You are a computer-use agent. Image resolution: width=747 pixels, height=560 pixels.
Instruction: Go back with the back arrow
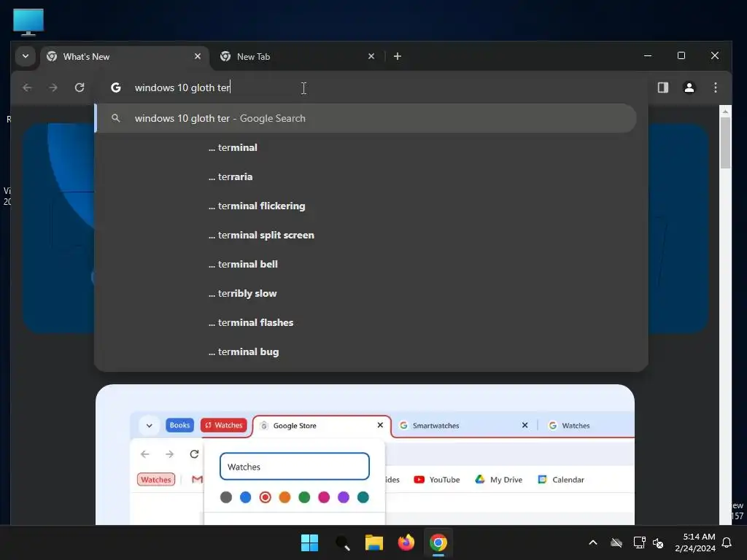(x=27, y=87)
